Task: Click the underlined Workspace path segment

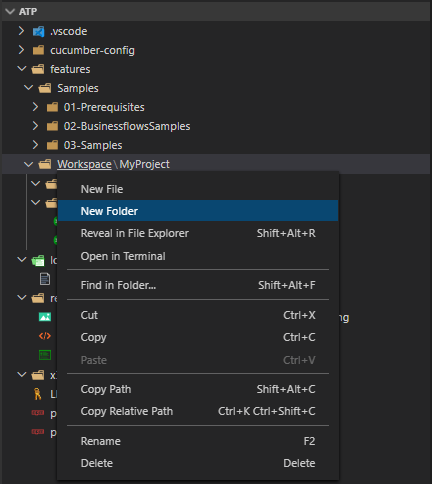Action: (84, 164)
